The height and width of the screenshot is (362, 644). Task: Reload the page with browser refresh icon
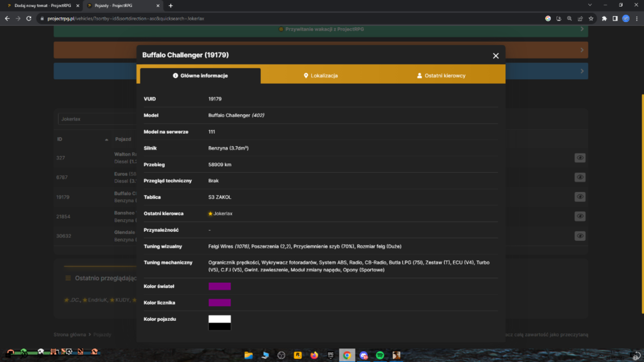click(29, 19)
